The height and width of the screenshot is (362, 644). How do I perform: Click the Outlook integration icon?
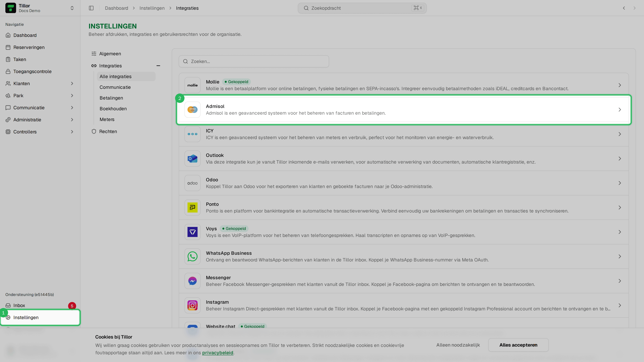tap(192, 159)
